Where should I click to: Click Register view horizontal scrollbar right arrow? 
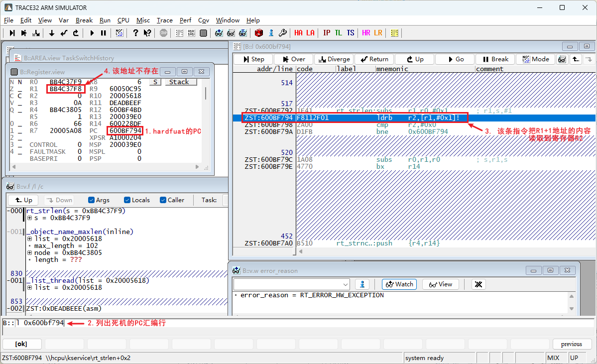click(x=197, y=167)
